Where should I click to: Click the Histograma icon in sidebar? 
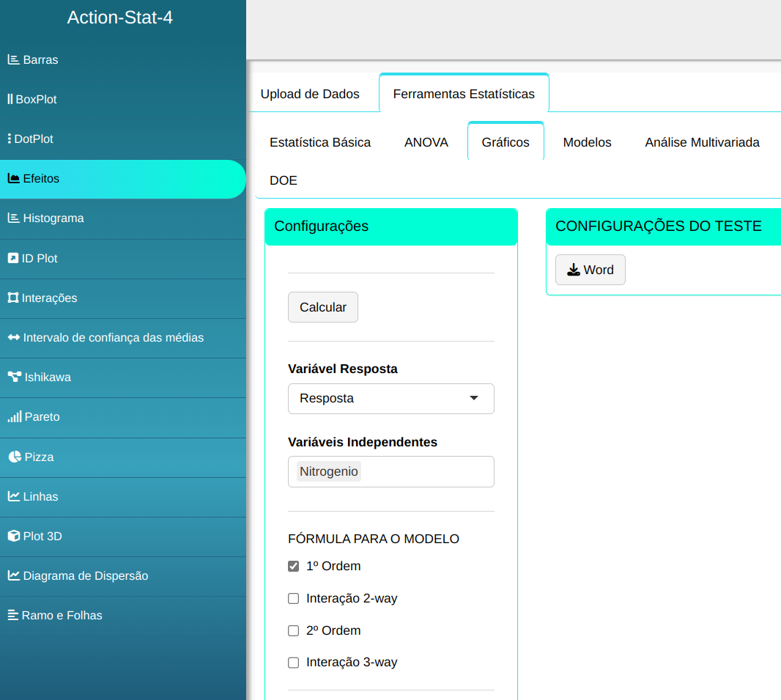click(13, 218)
